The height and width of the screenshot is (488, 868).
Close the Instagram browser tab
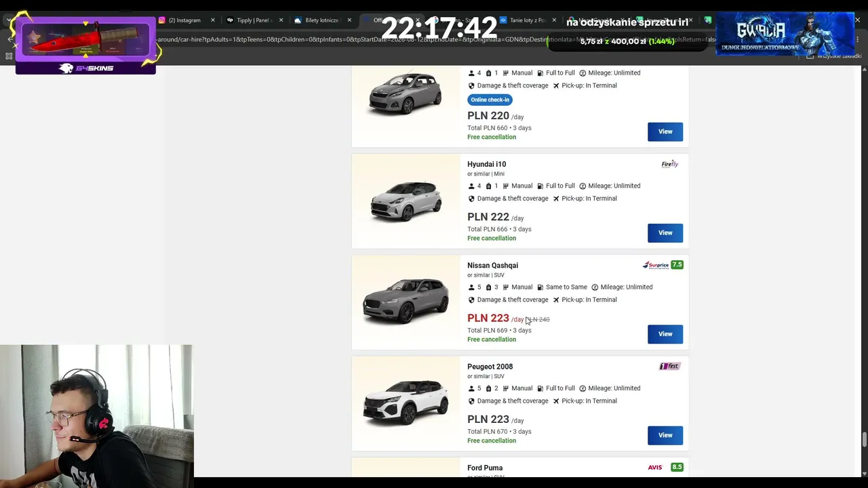click(212, 20)
